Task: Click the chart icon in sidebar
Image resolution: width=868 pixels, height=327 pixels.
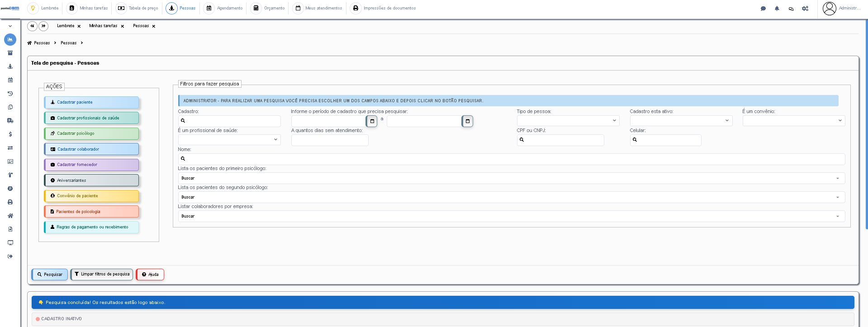Action: [x=10, y=39]
